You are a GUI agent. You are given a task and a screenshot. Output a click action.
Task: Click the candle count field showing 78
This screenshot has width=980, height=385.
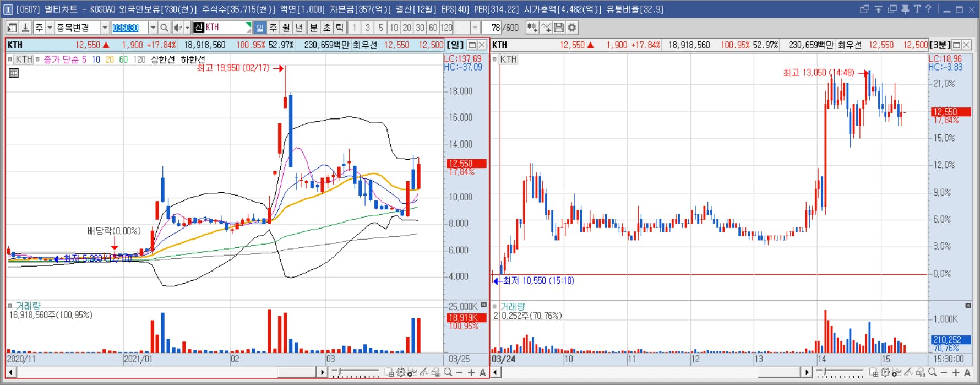click(492, 28)
